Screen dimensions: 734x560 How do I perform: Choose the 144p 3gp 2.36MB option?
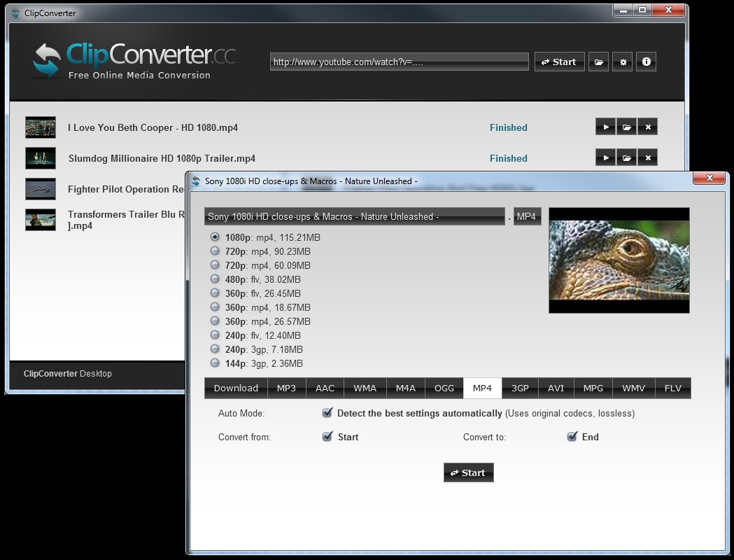pyautogui.click(x=215, y=363)
